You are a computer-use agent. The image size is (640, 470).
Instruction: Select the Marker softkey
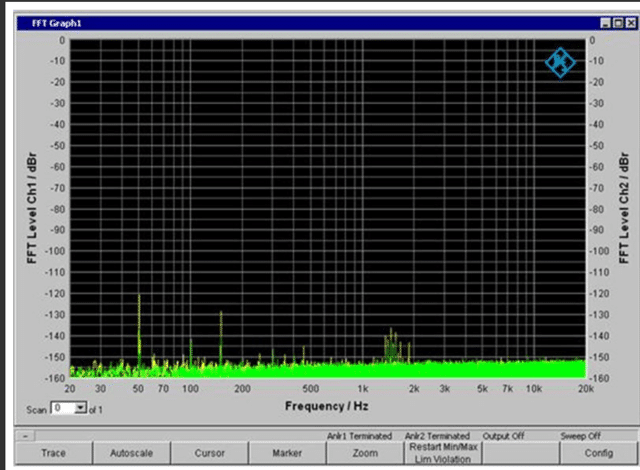[x=287, y=453]
